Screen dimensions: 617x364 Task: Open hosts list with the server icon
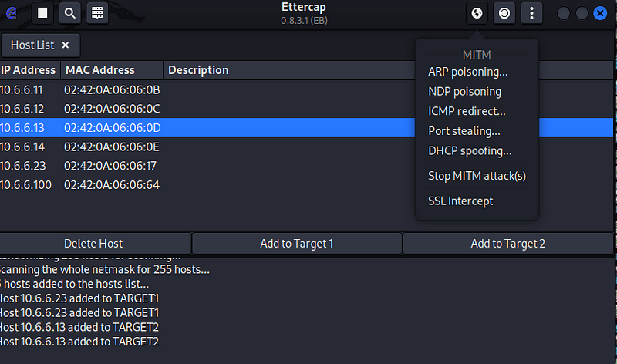97,13
